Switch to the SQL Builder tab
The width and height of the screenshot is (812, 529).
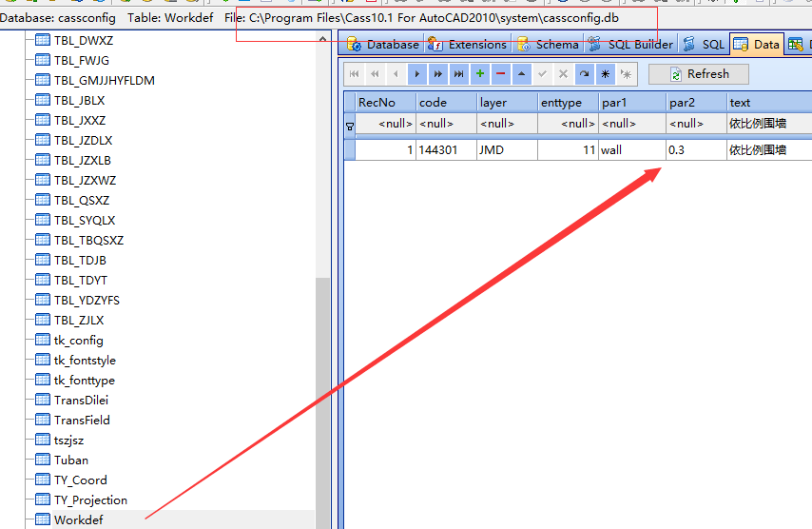(630, 44)
